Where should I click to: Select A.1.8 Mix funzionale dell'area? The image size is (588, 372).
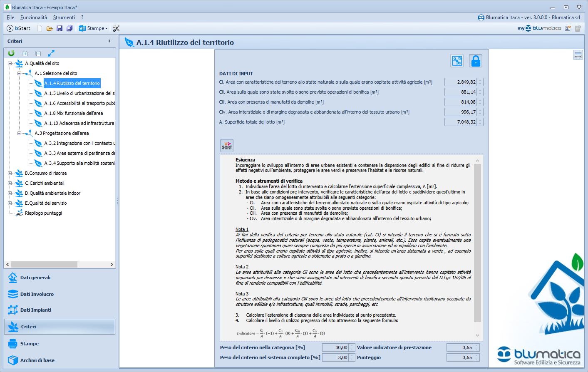click(74, 113)
